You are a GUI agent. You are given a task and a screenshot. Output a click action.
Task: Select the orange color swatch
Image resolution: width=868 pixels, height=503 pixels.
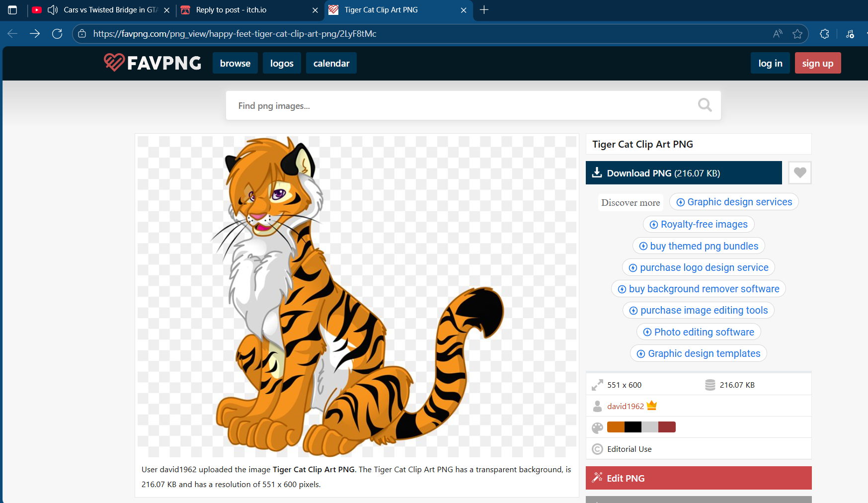click(616, 427)
